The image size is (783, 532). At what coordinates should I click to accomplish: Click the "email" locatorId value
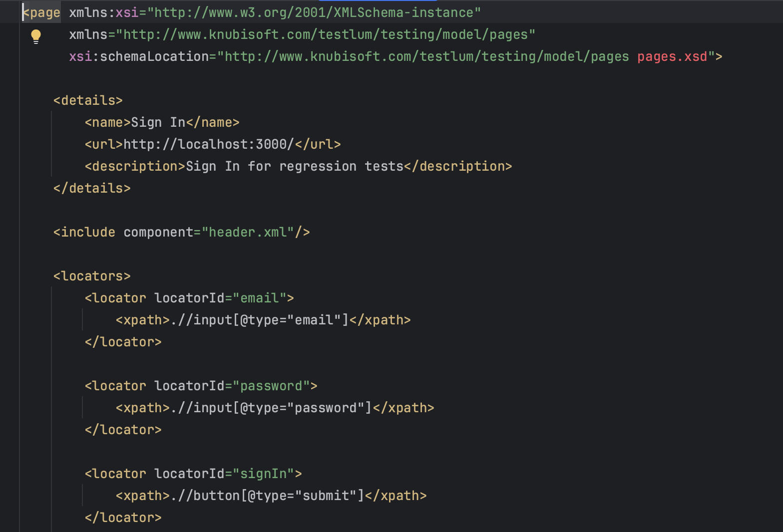[259, 298]
